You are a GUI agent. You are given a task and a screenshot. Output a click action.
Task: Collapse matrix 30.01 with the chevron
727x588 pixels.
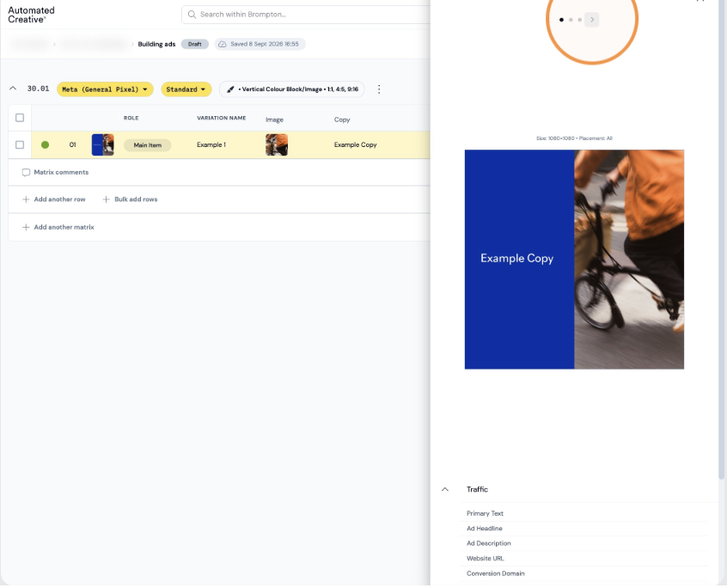[x=13, y=88]
